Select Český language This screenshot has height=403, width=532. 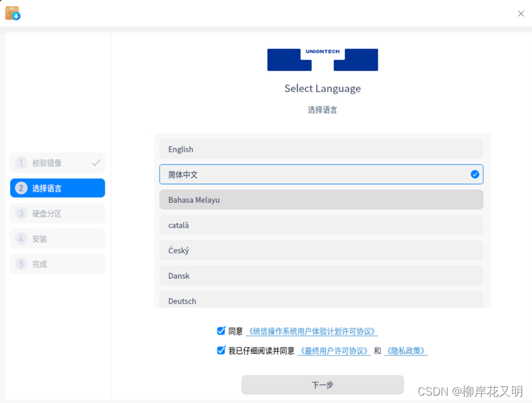point(321,250)
